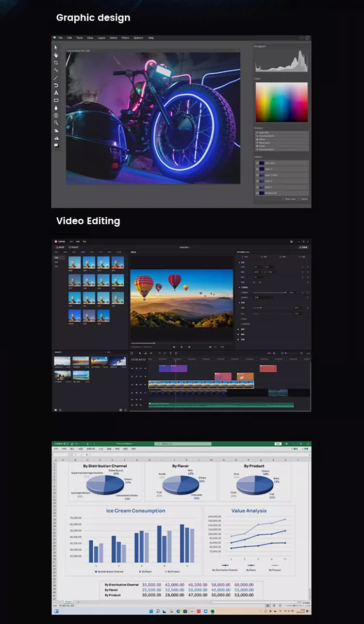Adjust the opacity slider in video properties panel
The image size is (364, 624).
(269, 293)
